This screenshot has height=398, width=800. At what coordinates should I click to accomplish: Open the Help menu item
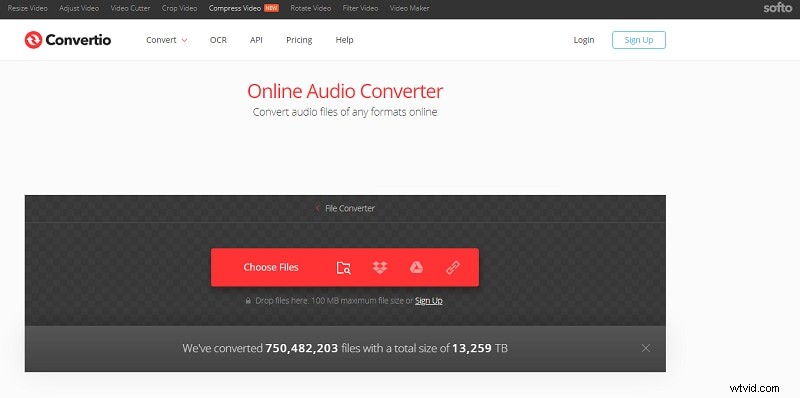344,40
